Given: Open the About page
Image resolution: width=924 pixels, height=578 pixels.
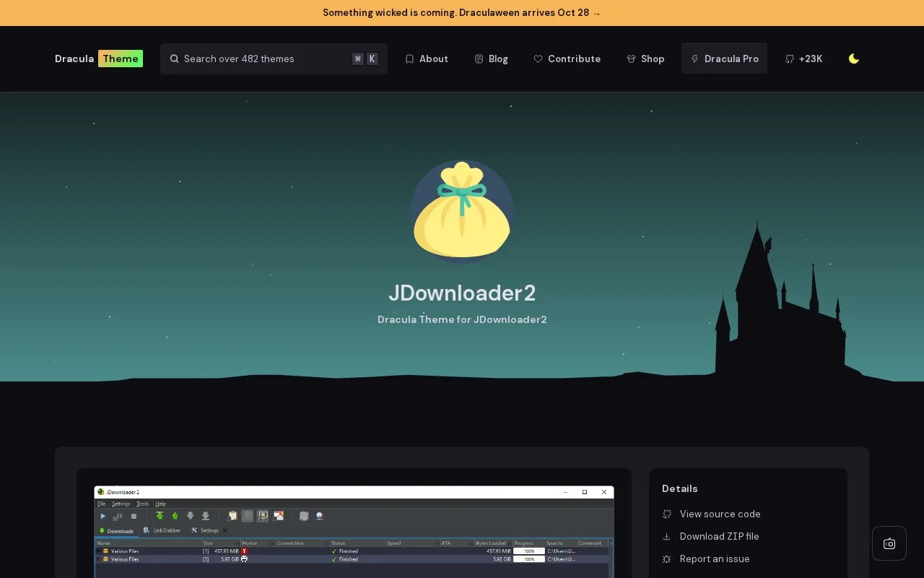Looking at the screenshot, I should pos(426,59).
